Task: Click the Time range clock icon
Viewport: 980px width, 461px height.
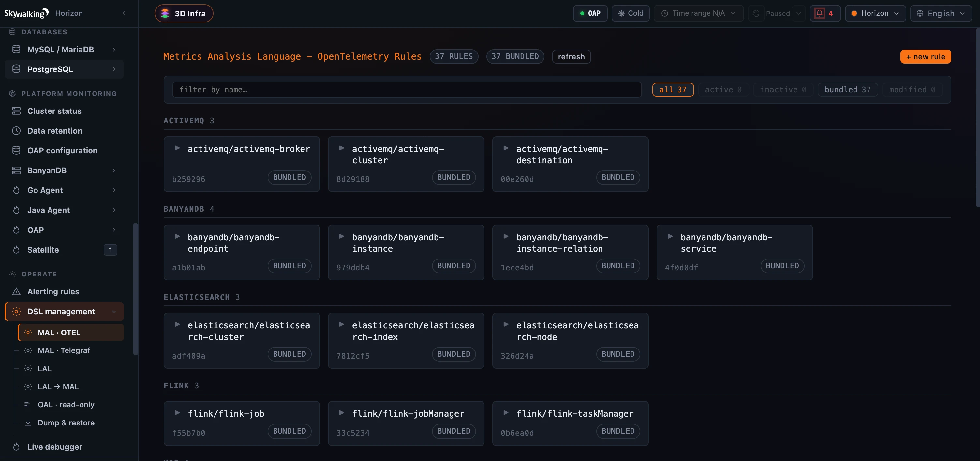Action: tap(665, 13)
